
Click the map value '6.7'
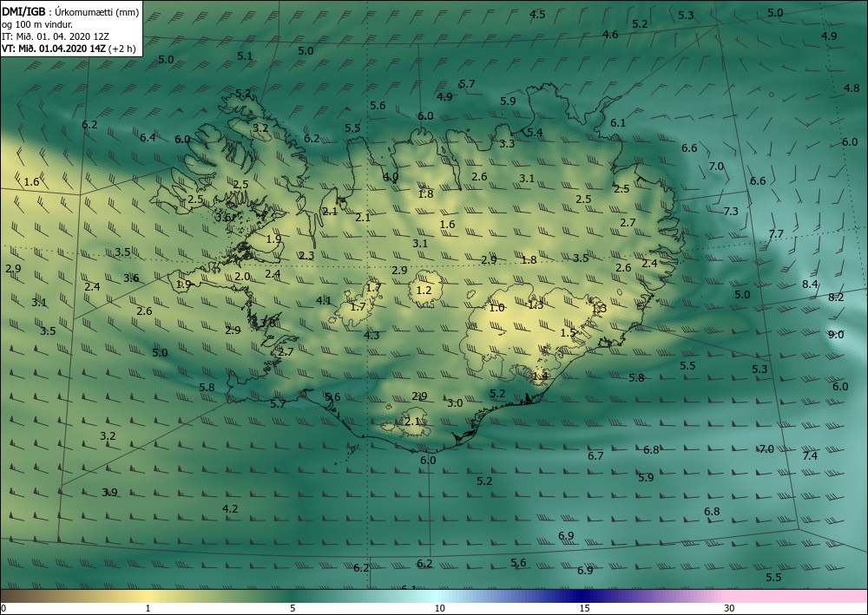click(x=595, y=455)
